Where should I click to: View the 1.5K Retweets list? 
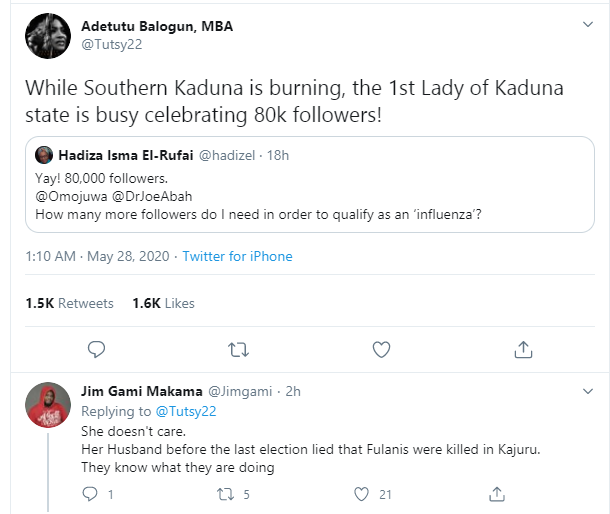(x=69, y=303)
